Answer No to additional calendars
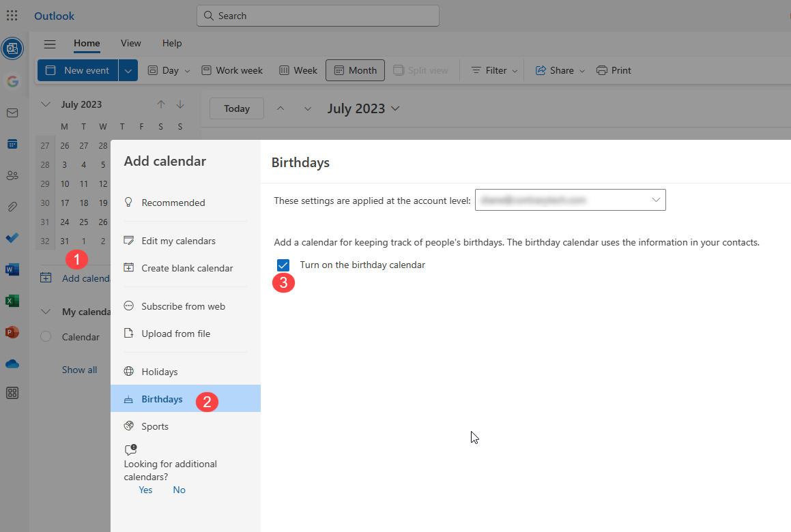The image size is (791, 532). pos(179,490)
